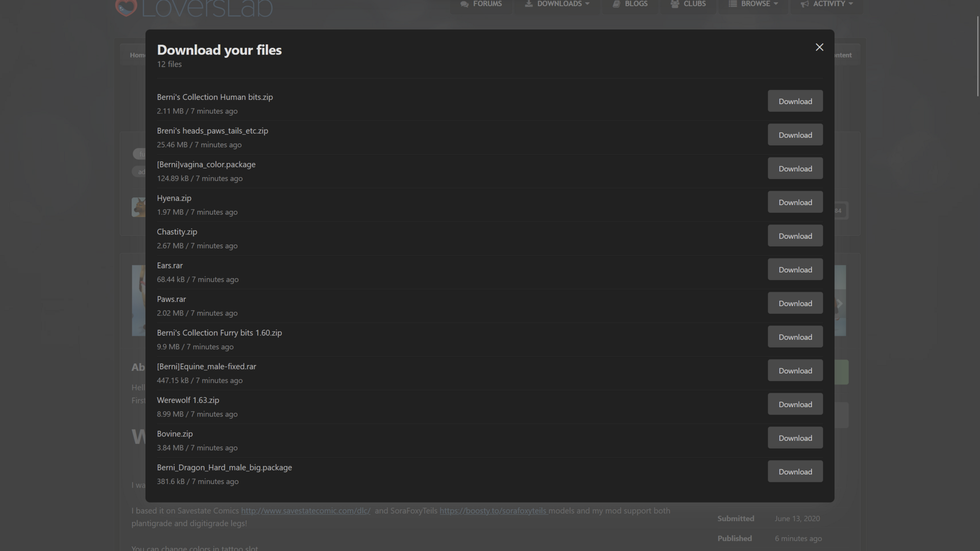Download [Berni]Equine_male-fixed.rar

click(x=795, y=370)
